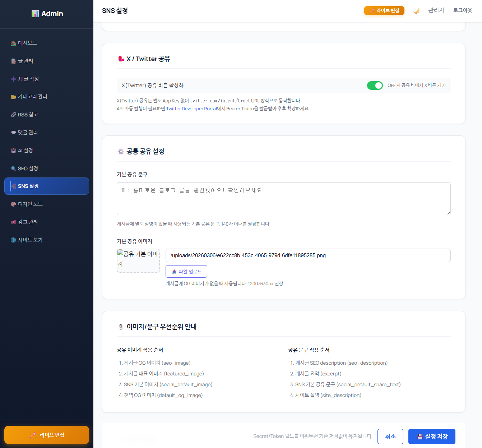The height and width of the screenshot is (448, 482).
Task: Click the SEO magnifier icon in sidebar
Action: click(x=13, y=168)
